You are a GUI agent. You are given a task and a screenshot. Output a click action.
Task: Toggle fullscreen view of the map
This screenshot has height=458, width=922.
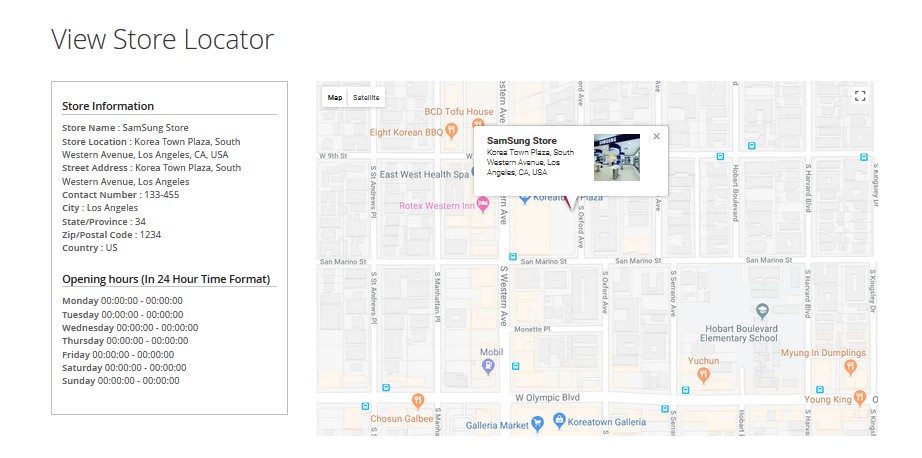point(859,96)
